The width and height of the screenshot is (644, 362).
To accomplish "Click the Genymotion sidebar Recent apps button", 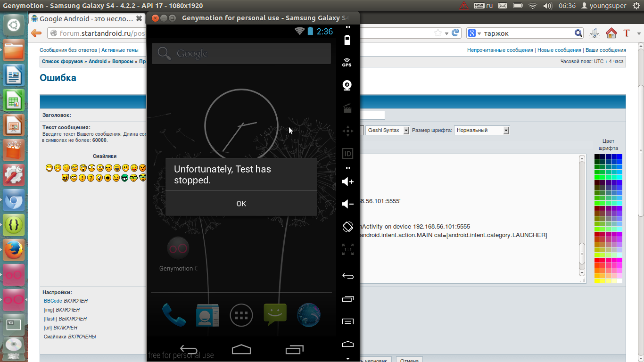I will (x=347, y=298).
